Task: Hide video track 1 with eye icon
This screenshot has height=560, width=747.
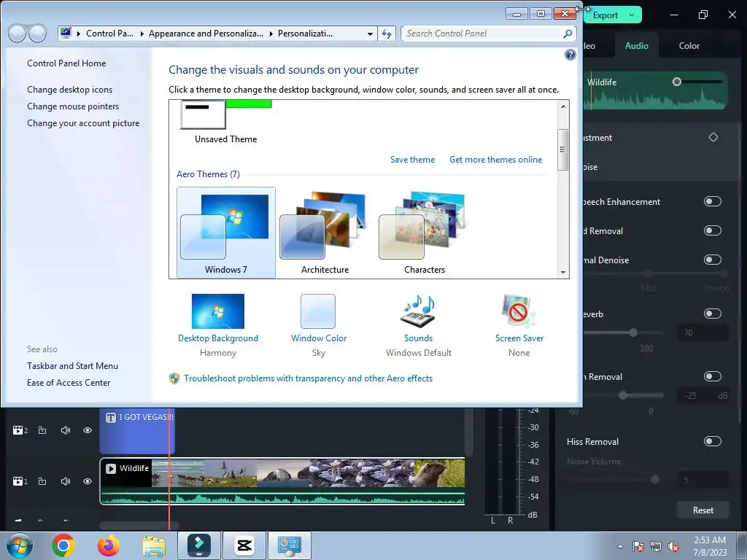Action: click(x=88, y=481)
